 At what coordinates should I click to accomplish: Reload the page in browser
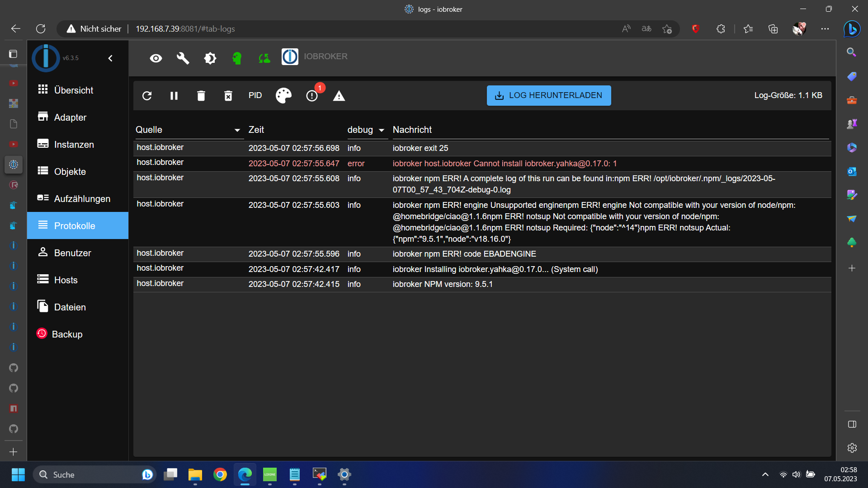[41, 29]
